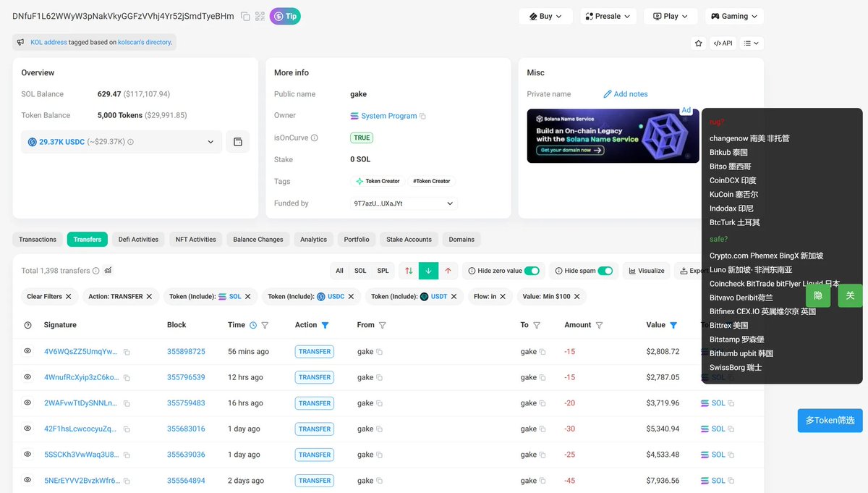The height and width of the screenshot is (493, 868).
Task: Open the list options dropdown next to API
Action: (x=752, y=43)
